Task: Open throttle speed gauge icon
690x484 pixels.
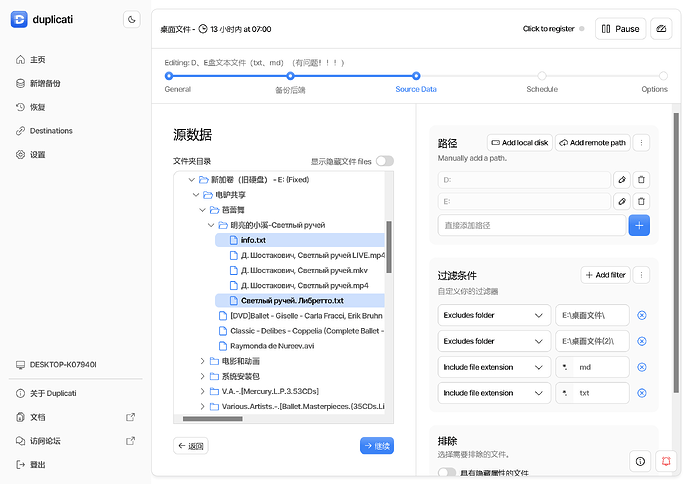Action: [x=661, y=29]
